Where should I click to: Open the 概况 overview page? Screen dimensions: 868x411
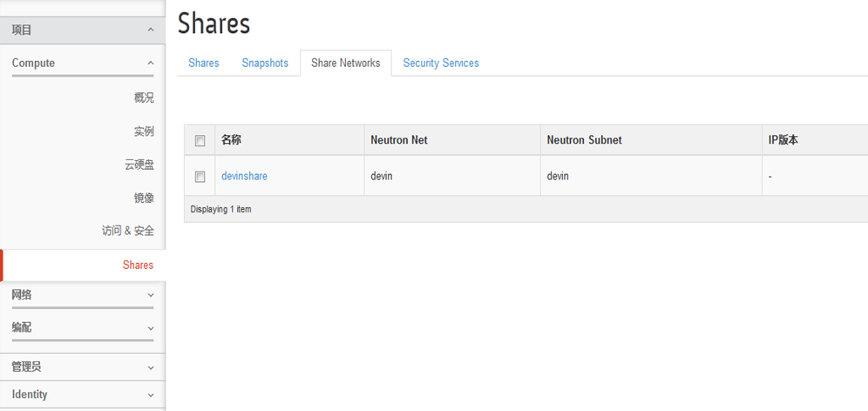click(x=144, y=98)
